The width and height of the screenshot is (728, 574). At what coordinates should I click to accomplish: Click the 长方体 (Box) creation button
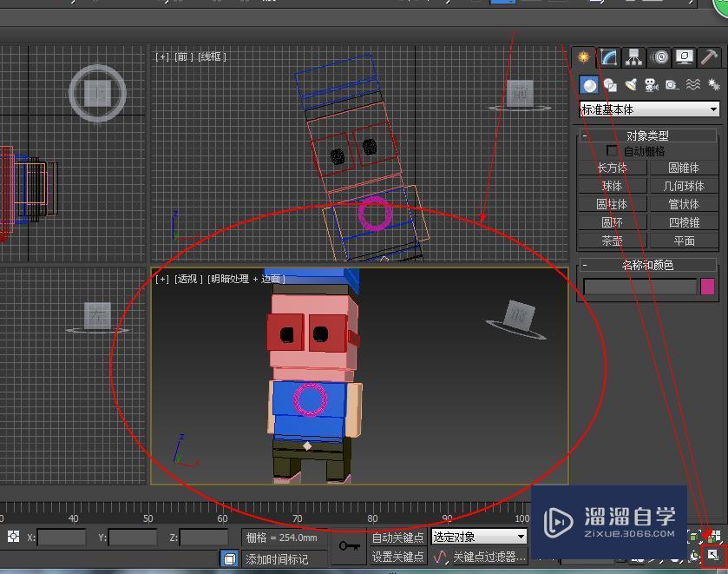click(x=611, y=168)
